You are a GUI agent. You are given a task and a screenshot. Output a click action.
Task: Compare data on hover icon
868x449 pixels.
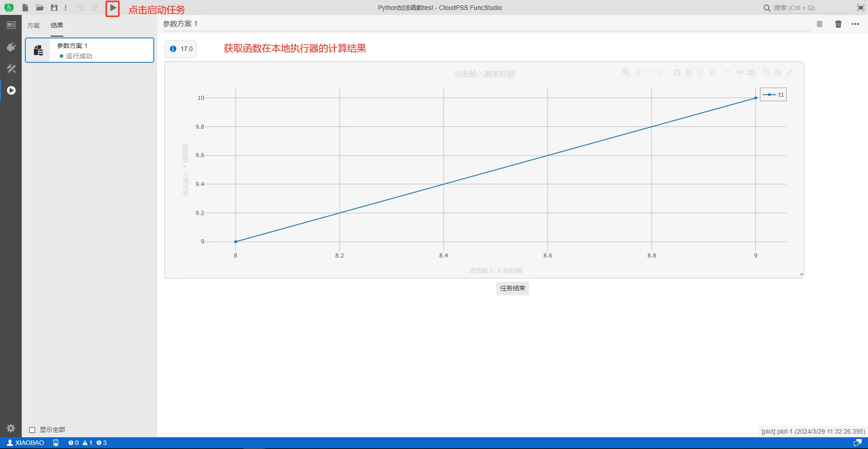click(x=751, y=72)
